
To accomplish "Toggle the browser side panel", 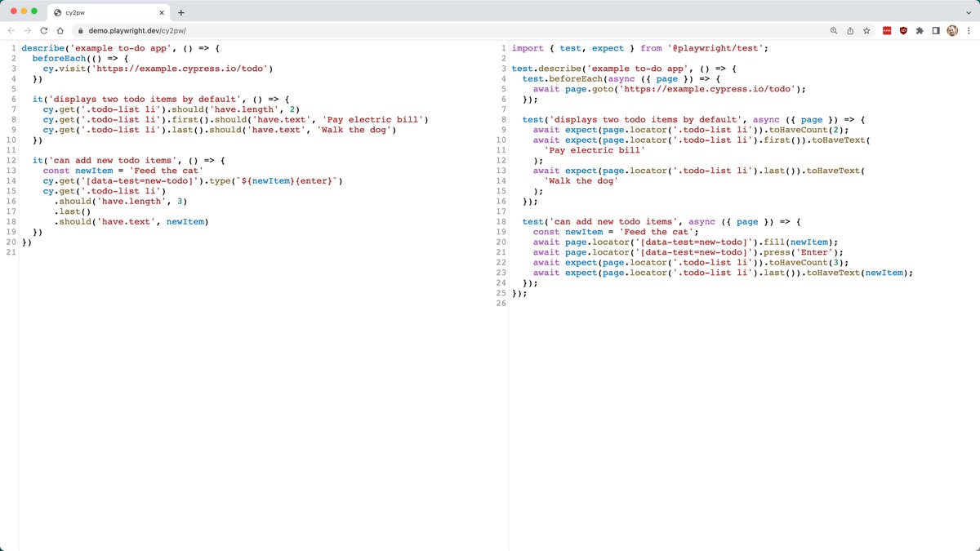I will pyautogui.click(x=936, y=30).
